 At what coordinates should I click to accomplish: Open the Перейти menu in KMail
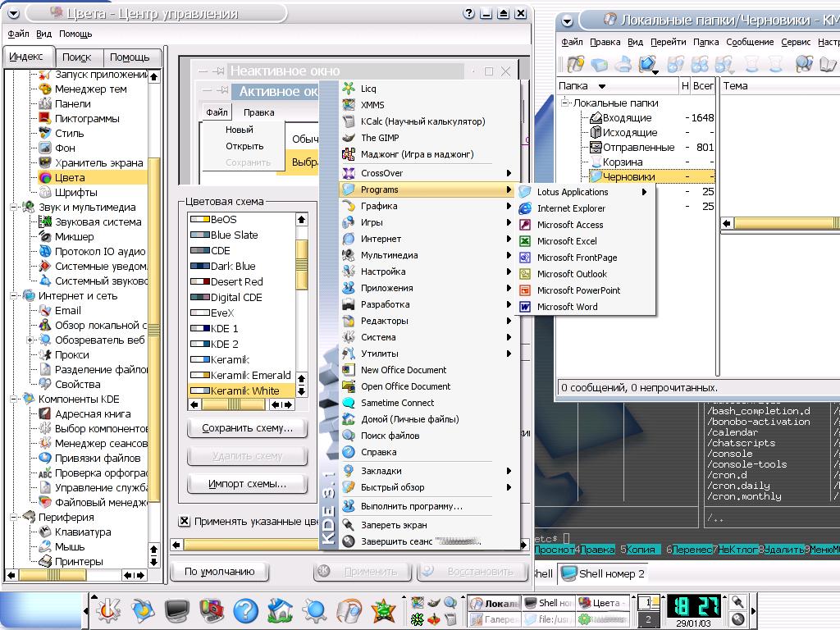pos(668,42)
